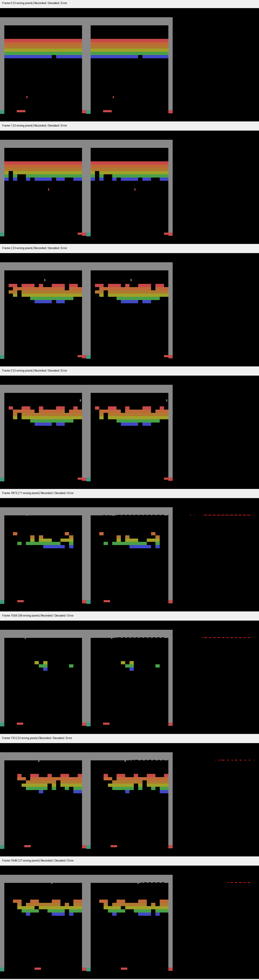Select the Frame 1873 comparison image
Screen dimensions: 259x980
click(129, 555)
